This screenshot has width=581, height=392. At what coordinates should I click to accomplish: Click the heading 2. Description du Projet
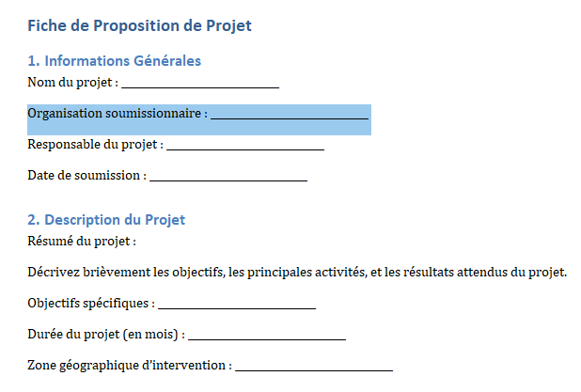click(x=106, y=220)
